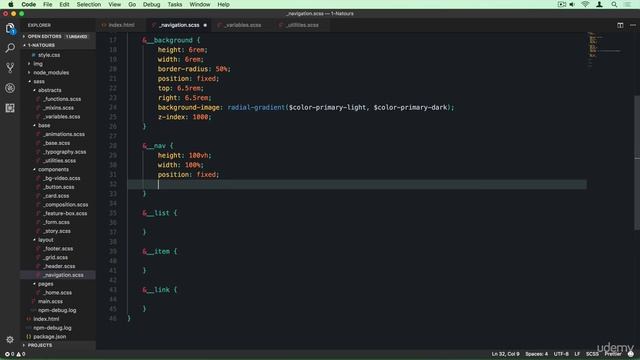Open _animations.scss file
The image size is (640, 360).
[x=64, y=134]
